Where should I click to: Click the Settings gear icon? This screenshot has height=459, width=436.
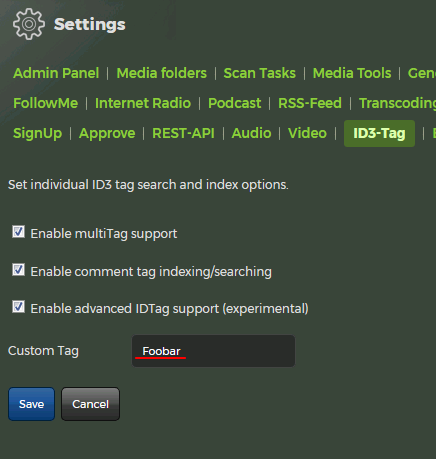tap(29, 24)
